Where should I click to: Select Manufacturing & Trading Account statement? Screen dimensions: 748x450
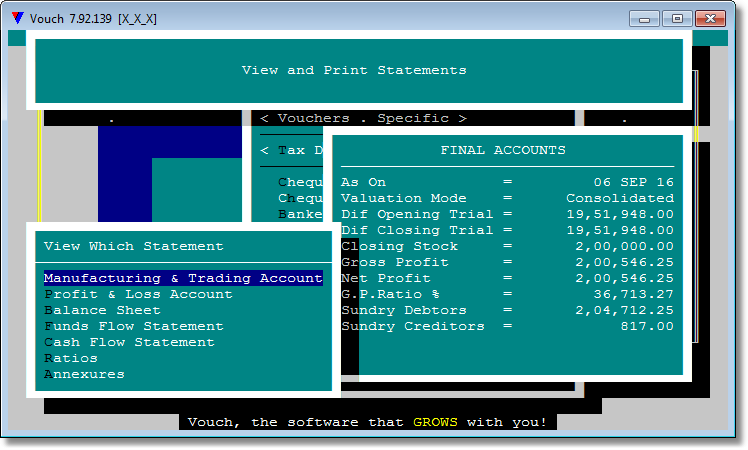pos(183,278)
